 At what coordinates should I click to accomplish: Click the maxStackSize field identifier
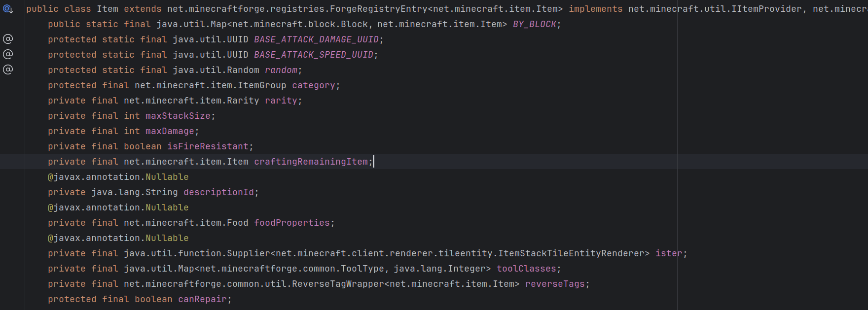[x=178, y=116]
